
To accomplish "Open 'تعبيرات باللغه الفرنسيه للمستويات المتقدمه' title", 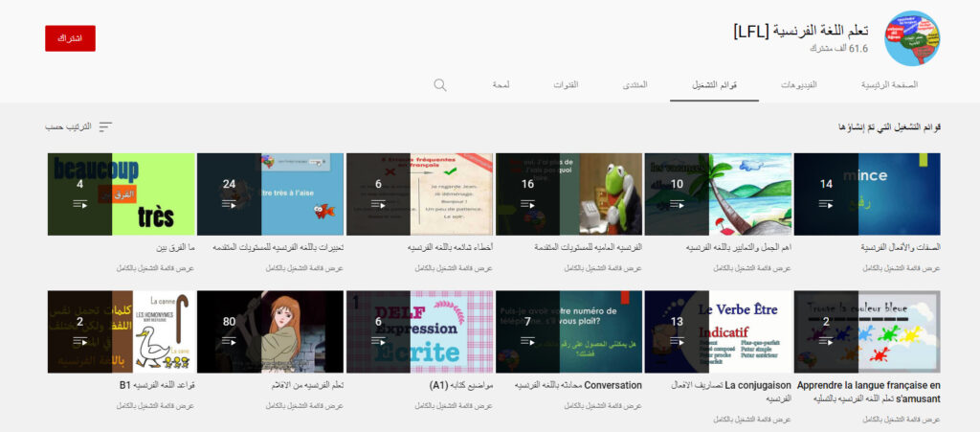I will (x=278, y=247).
